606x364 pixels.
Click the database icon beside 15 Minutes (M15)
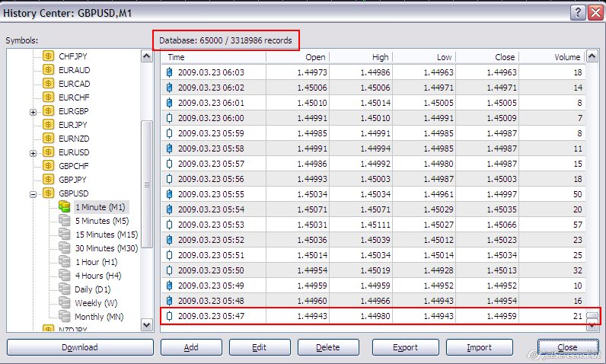[64, 235]
